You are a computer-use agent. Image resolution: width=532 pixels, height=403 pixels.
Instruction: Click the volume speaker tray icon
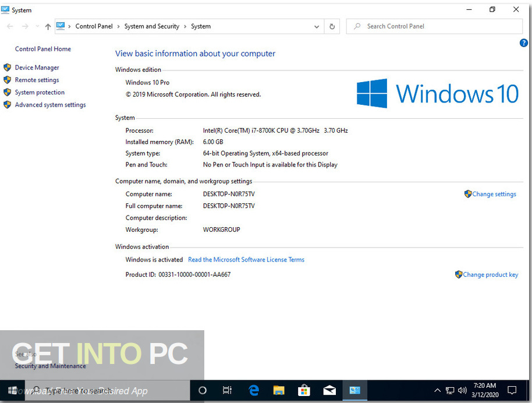click(x=462, y=390)
